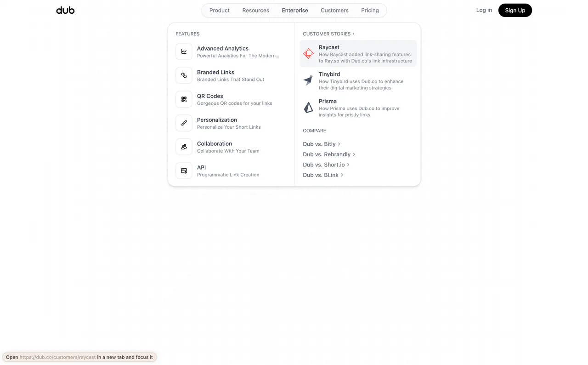Click the Personalization pen icon
The height and width of the screenshot is (365, 588).
[184, 123]
